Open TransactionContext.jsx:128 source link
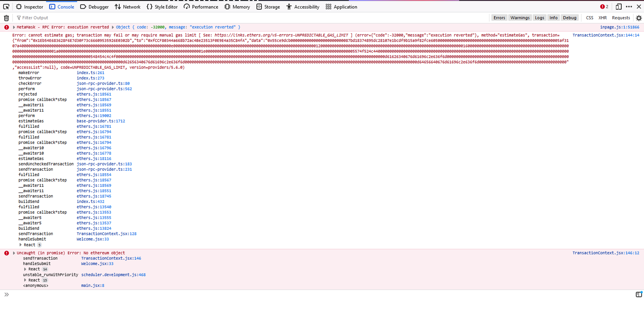The image size is (644, 336). (x=107, y=234)
